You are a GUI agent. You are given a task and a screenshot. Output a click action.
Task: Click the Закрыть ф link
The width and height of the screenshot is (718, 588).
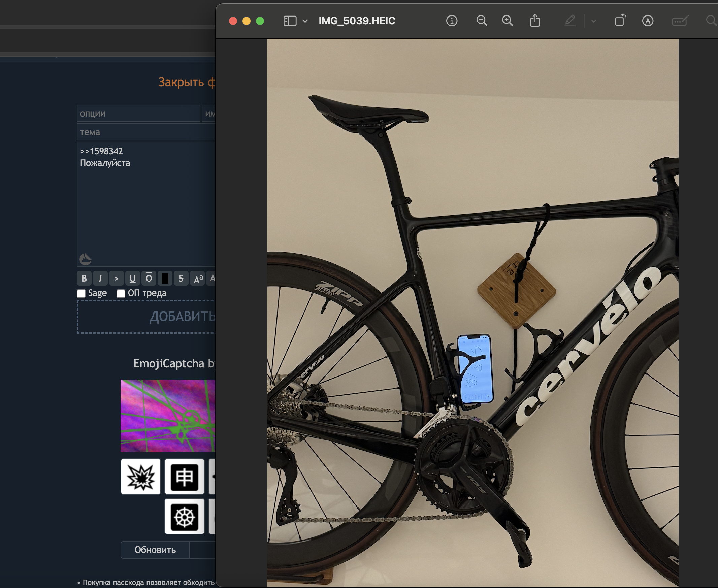click(x=186, y=82)
